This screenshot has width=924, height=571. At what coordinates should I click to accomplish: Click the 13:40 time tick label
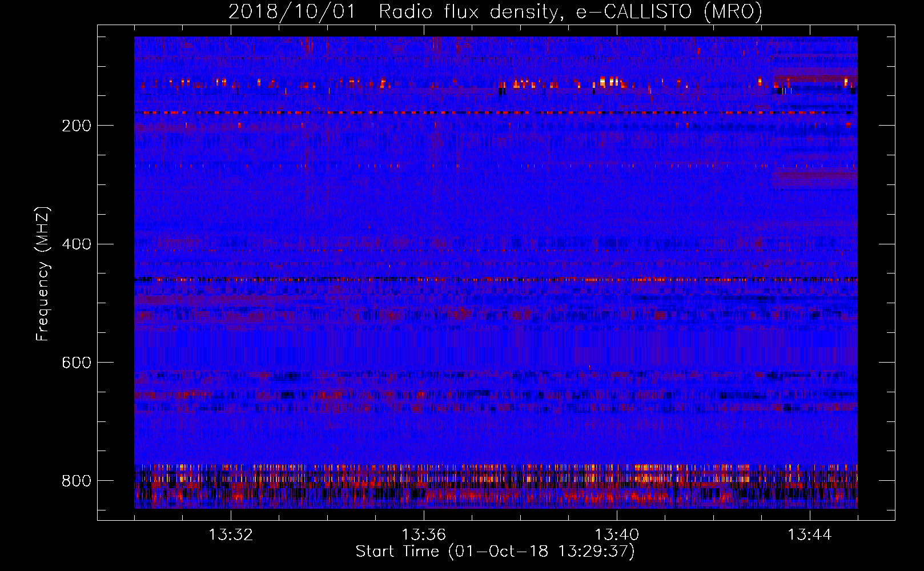[617, 535]
